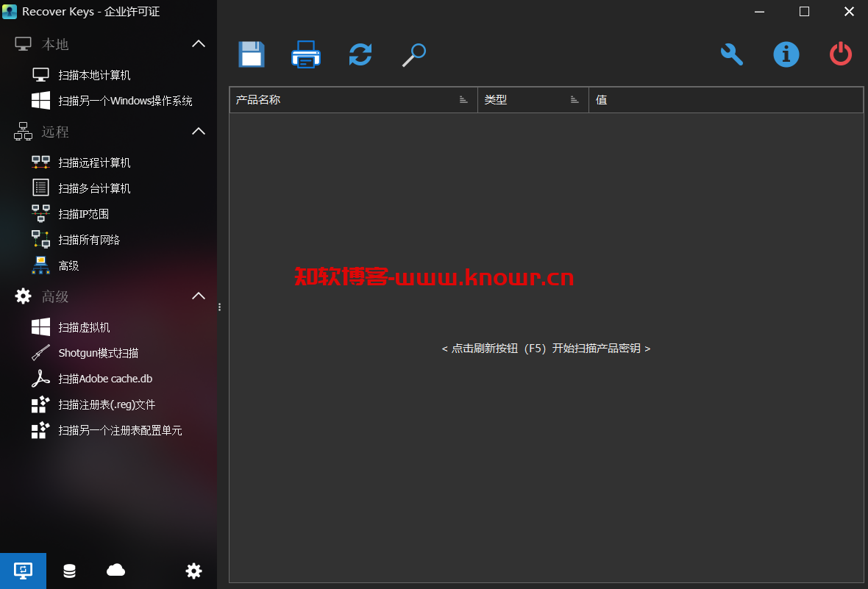This screenshot has width=868, height=589.
Task: Collapse the 远程 section chevron
Action: click(x=198, y=131)
